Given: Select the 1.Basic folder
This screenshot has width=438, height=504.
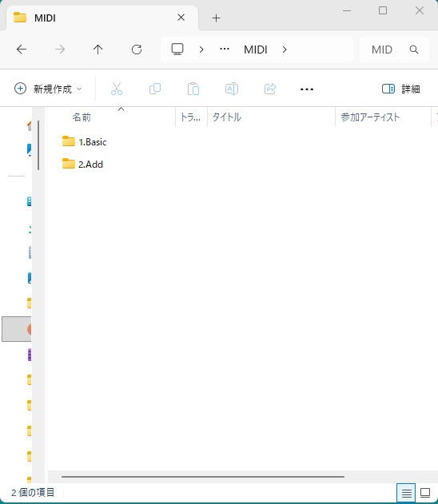Looking at the screenshot, I should click(84, 141).
